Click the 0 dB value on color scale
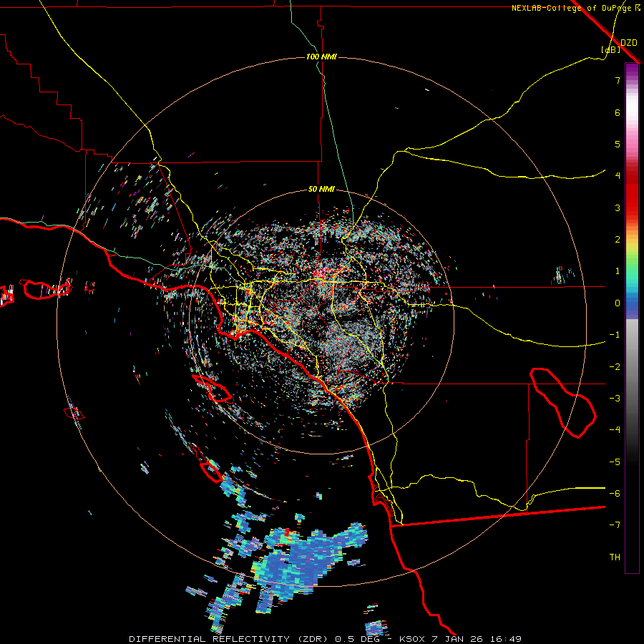Viewport: 644px width, 644px height. click(x=618, y=303)
